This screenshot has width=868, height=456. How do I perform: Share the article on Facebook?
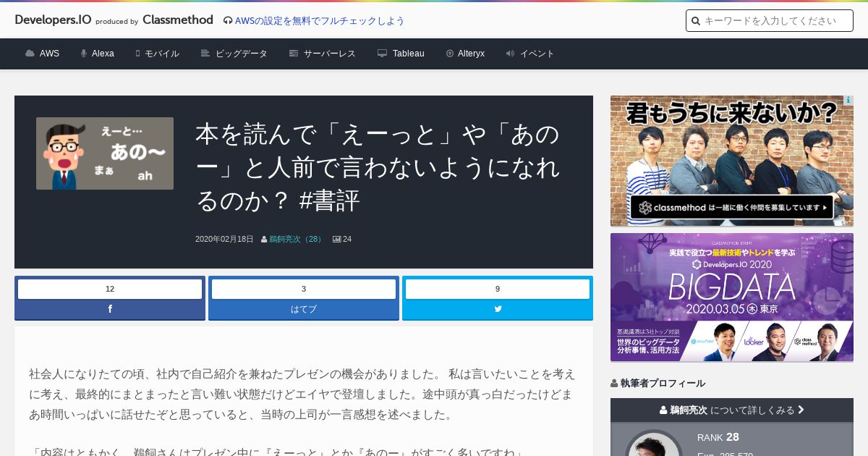[110, 309]
